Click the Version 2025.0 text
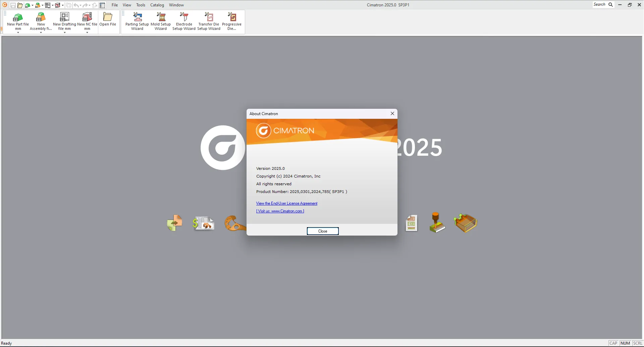Image resolution: width=644 pixels, height=347 pixels. 270,168
